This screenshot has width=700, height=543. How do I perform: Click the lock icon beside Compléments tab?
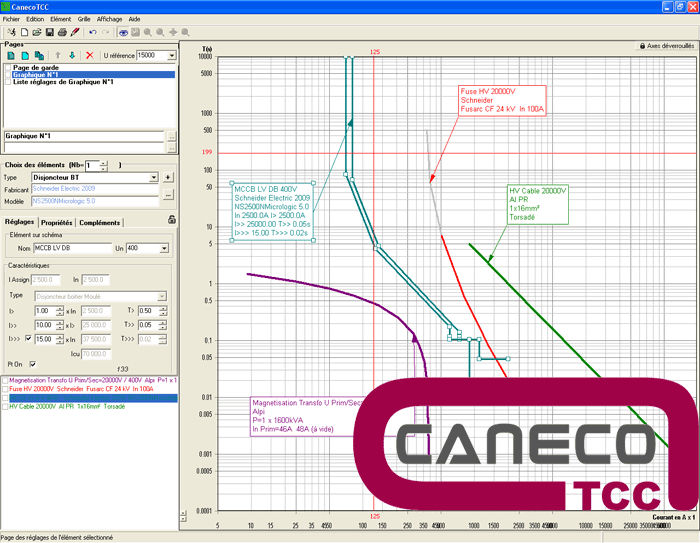(x=172, y=219)
